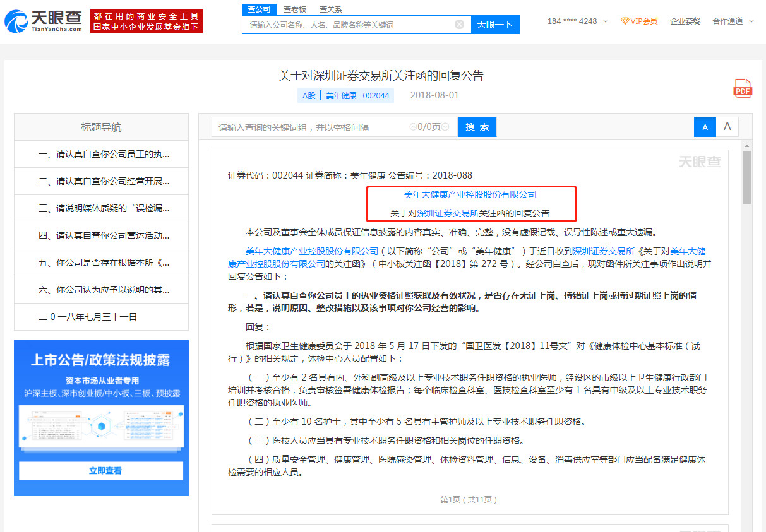766x532 pixels.
Task: Click the 标题导航 panel header
Action: tap(101, 127)
